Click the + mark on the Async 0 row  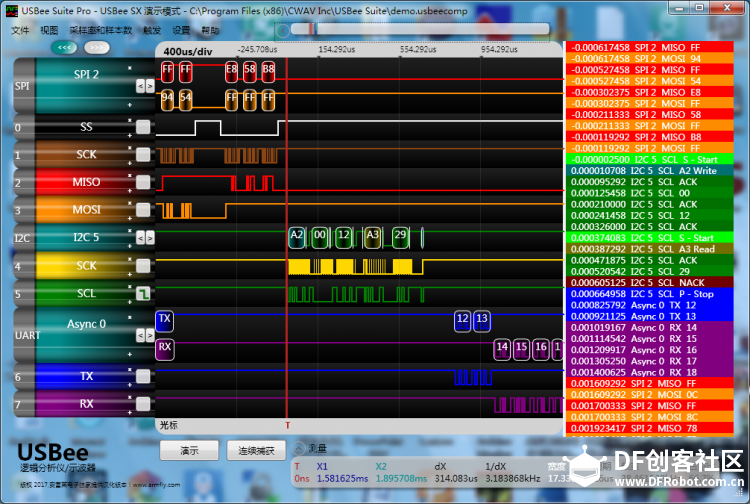tap(130, 354)
